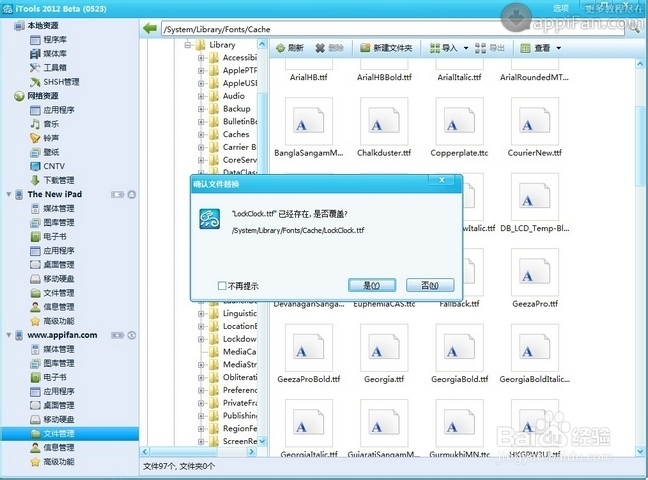Image resolution: width=648 pixels, height=480 pixels.
Task: Collapse the Library folder in the tree
Action: click(188, 45)
